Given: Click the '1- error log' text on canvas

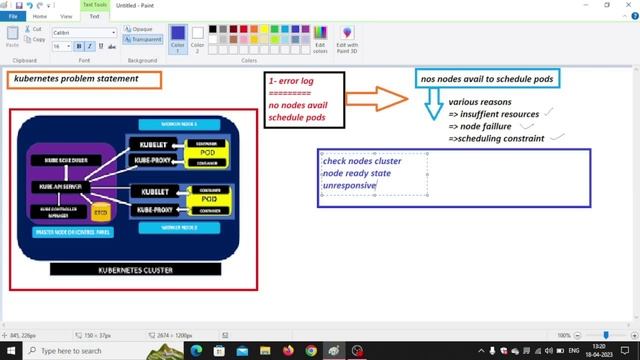Looking at the screenshot, I should coord(291,81).
